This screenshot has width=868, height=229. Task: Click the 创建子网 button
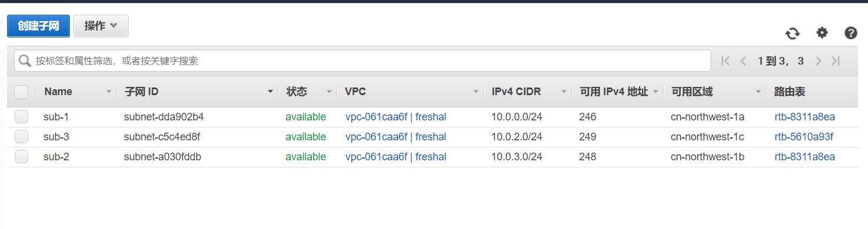[x=39, y=26]
